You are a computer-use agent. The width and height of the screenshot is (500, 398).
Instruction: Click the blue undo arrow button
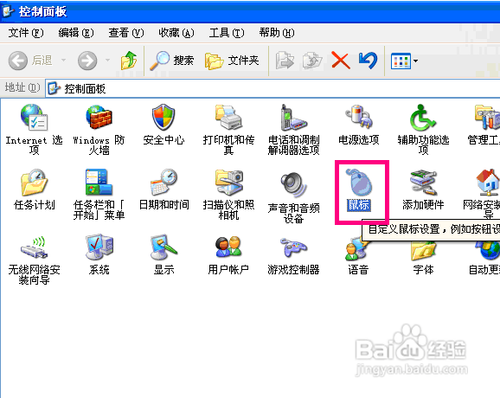(368, 61)
